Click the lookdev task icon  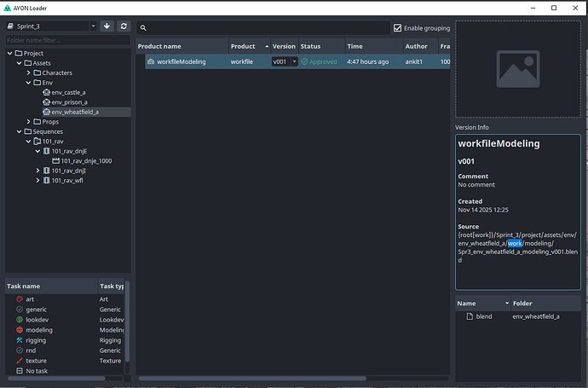click(x=20, y=320)
